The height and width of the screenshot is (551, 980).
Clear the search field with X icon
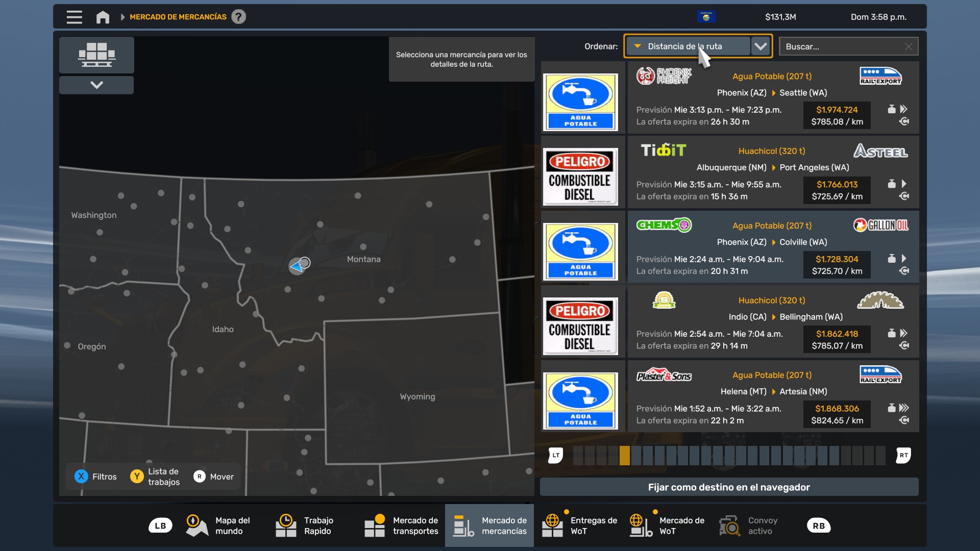tap(908, 46)
